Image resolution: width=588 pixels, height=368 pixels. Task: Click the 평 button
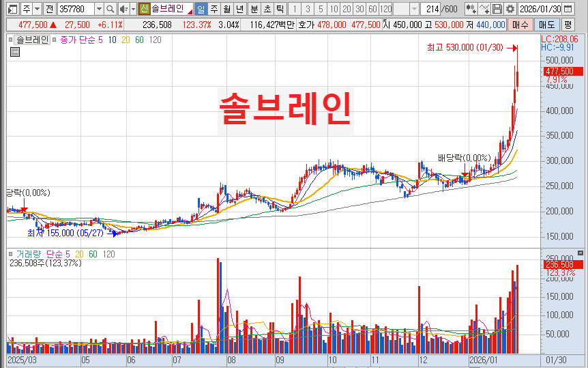pyautogui.click(x=568, y=25)
